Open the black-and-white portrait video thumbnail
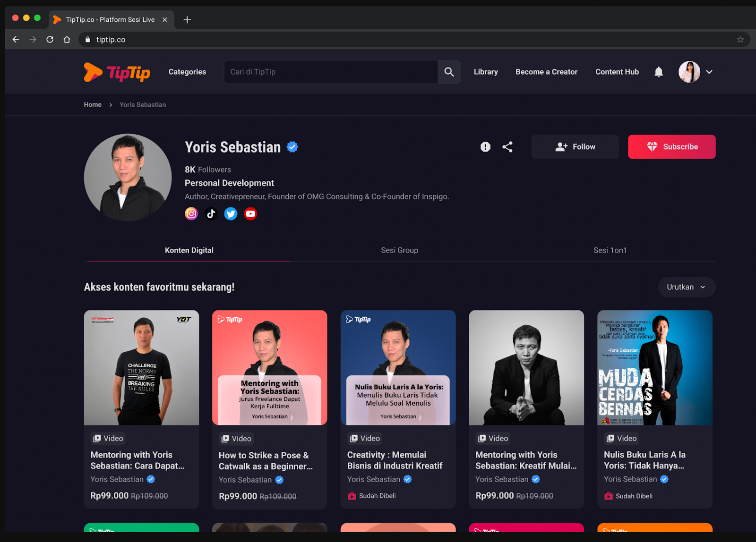756x542 pixels. [x=526, y=368]
